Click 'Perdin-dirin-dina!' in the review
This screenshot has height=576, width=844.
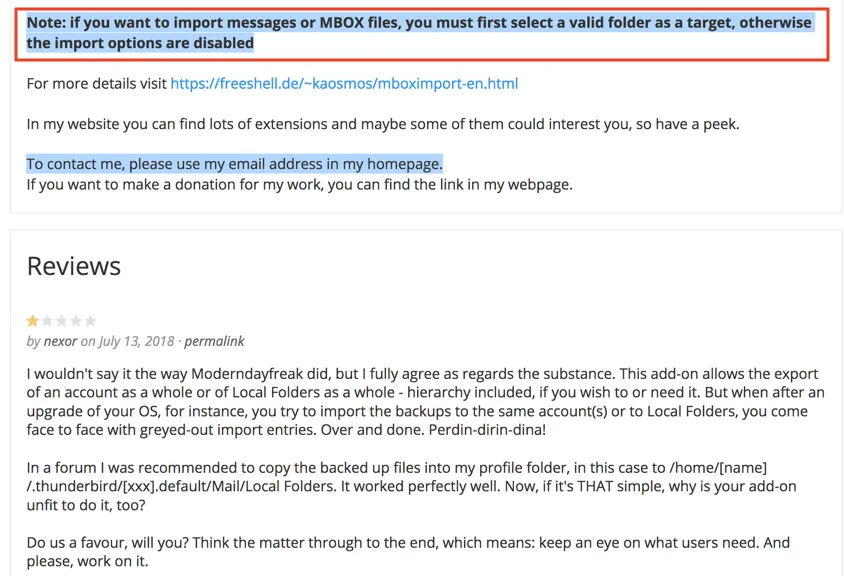pos(487,430)
